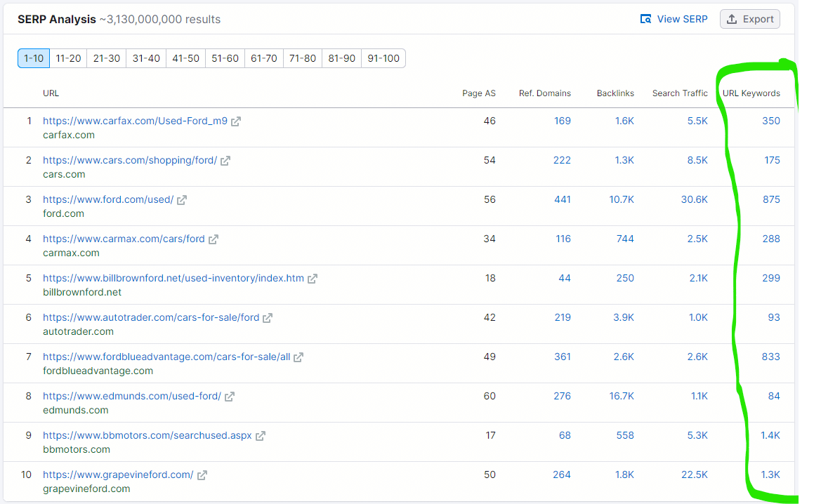This screenshot has height=504, width=821.
Task: Click the URL Keywords column header
Action: tap(751, 93)
